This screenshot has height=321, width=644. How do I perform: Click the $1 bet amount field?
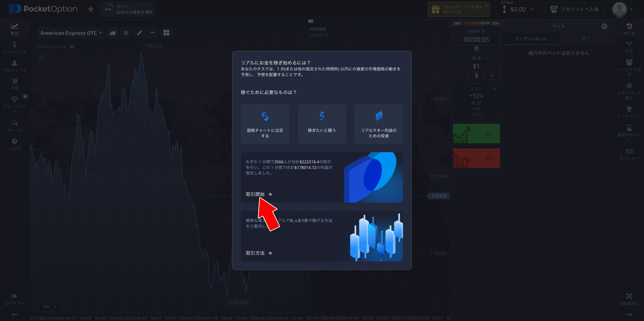click(x=476, y=64)
